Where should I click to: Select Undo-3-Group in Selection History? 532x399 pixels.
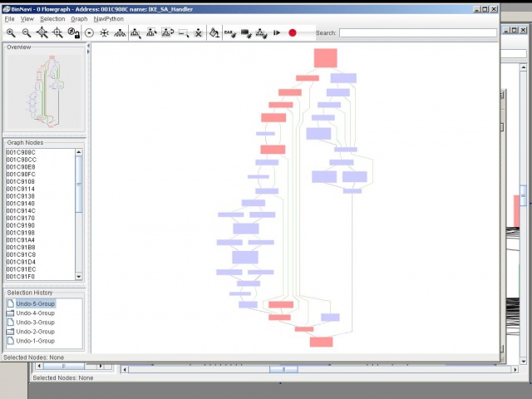(x=35, y=323)
